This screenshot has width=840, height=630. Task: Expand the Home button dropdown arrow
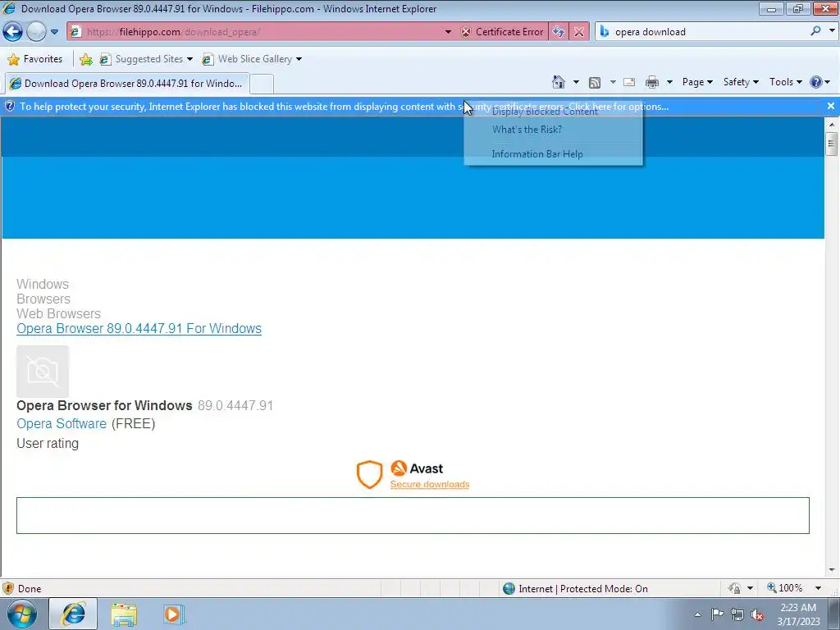(x=576, y=82)
